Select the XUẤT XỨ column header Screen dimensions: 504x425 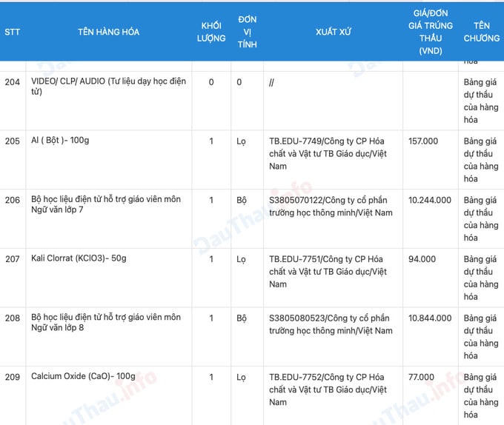click(x=333, y=32)
